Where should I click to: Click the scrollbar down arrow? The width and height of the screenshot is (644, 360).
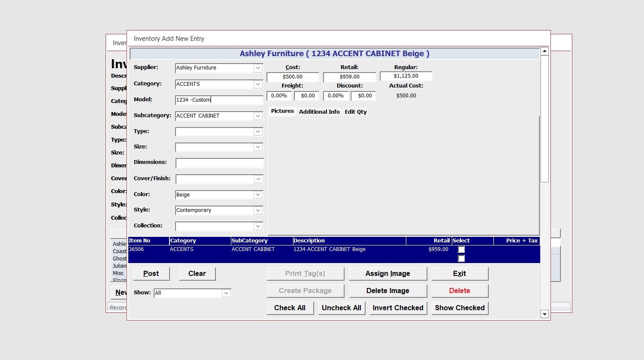click(x=544, y=314)
